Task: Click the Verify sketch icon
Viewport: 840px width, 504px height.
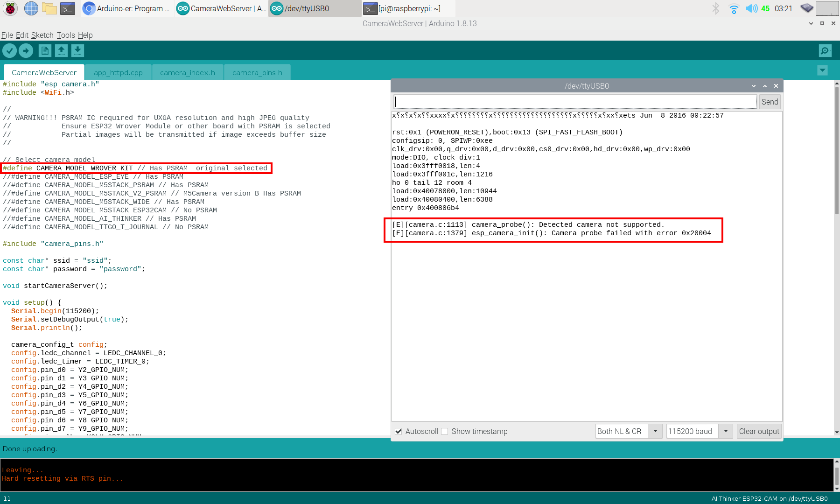Action: click(9, 50)
